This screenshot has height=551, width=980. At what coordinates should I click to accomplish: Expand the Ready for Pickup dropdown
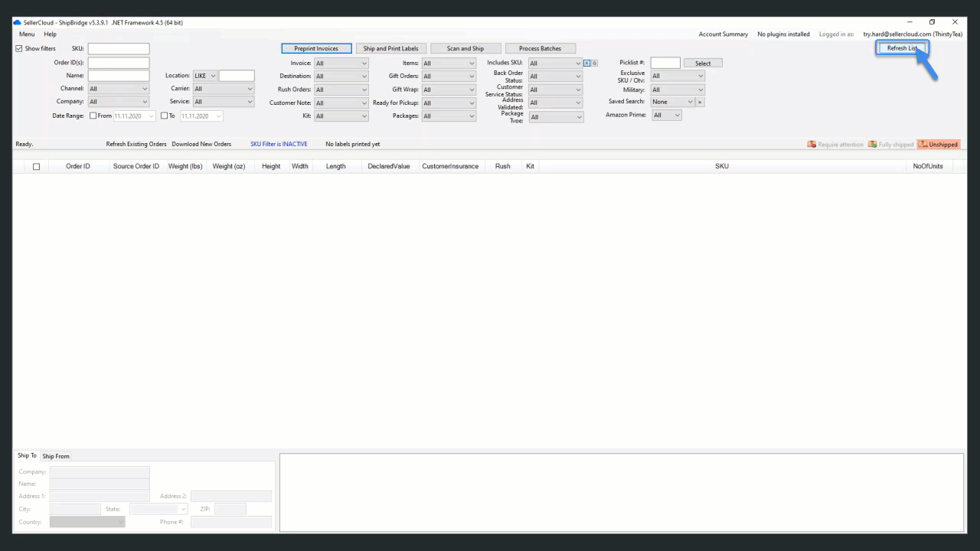tap(449, 103)
